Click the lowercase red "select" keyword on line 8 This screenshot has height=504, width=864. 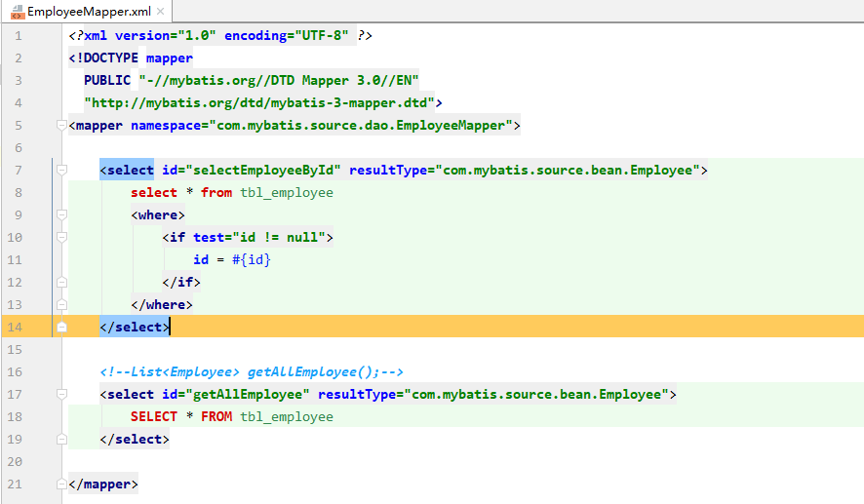click(154, 193)
